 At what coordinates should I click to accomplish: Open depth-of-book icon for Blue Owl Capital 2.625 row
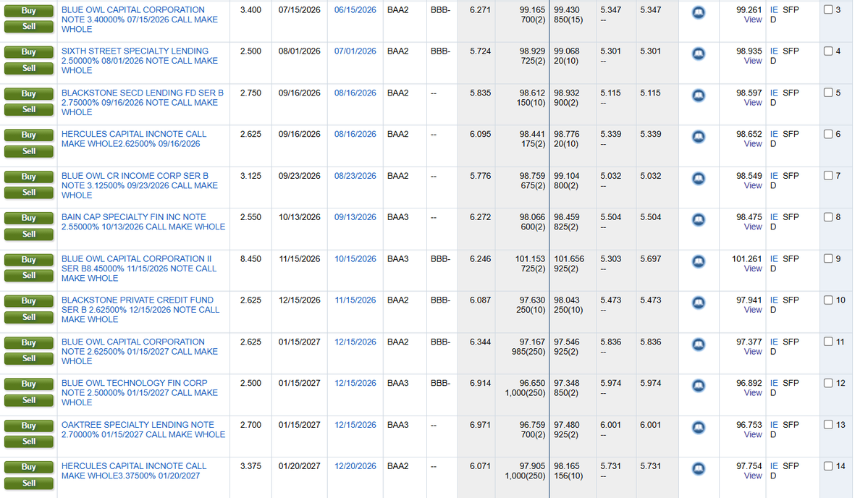[x=699, y=345]
